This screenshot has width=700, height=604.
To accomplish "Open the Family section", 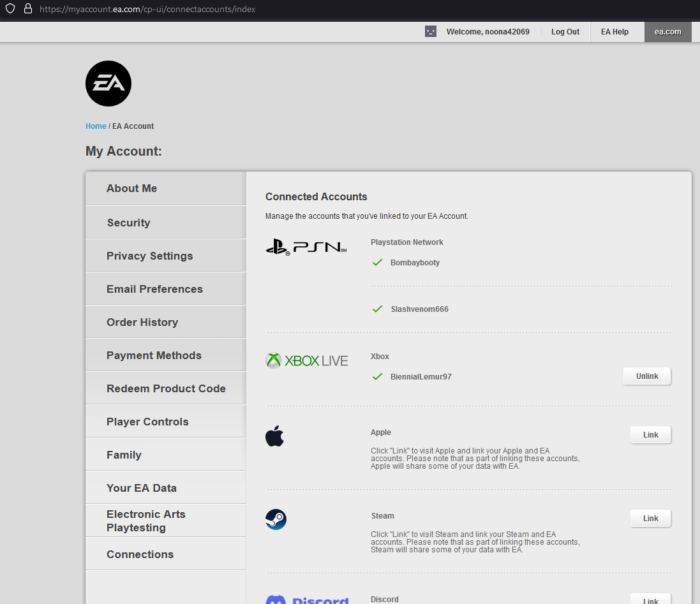I will 166,455.
